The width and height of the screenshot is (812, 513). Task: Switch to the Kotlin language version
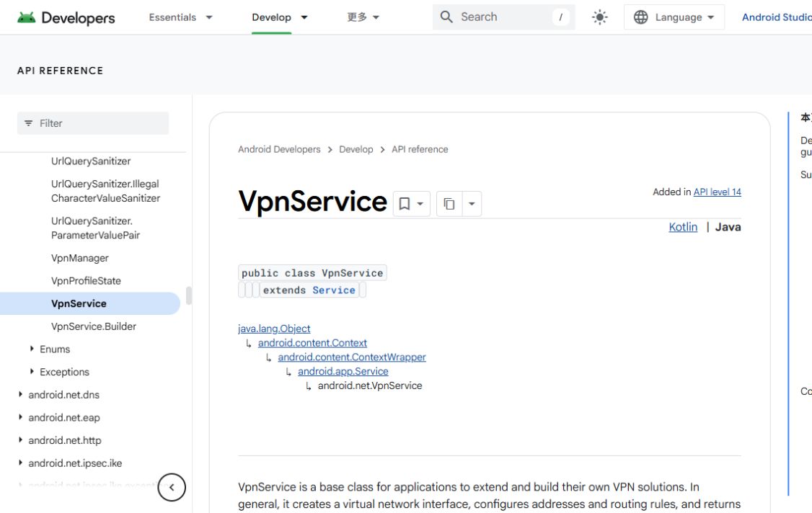[683, 227]
